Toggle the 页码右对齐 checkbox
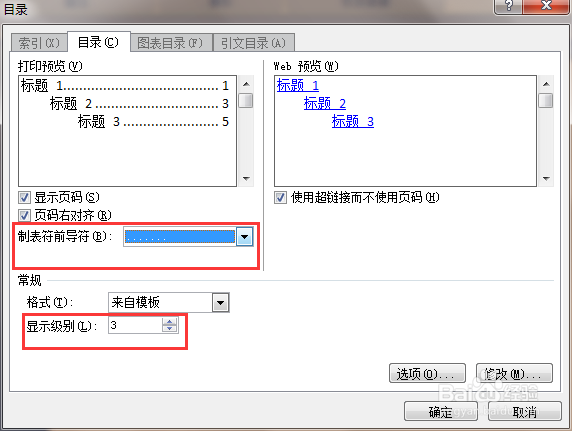Image resolution: width=572 pixels, height=431 pixels. 24,215
